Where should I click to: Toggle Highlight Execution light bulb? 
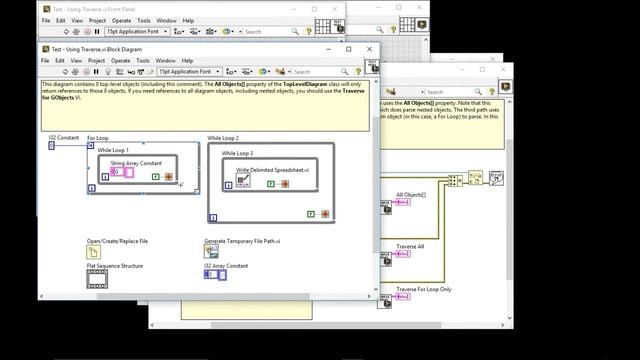(x=108, y=72)
